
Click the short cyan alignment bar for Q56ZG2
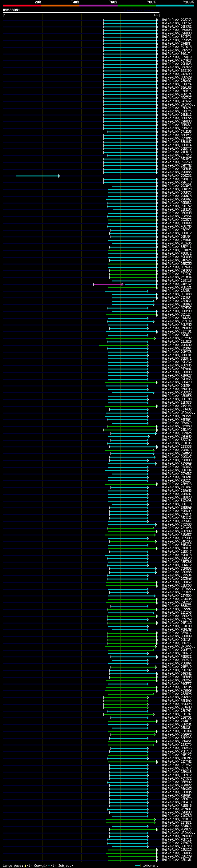pos(38,176)
